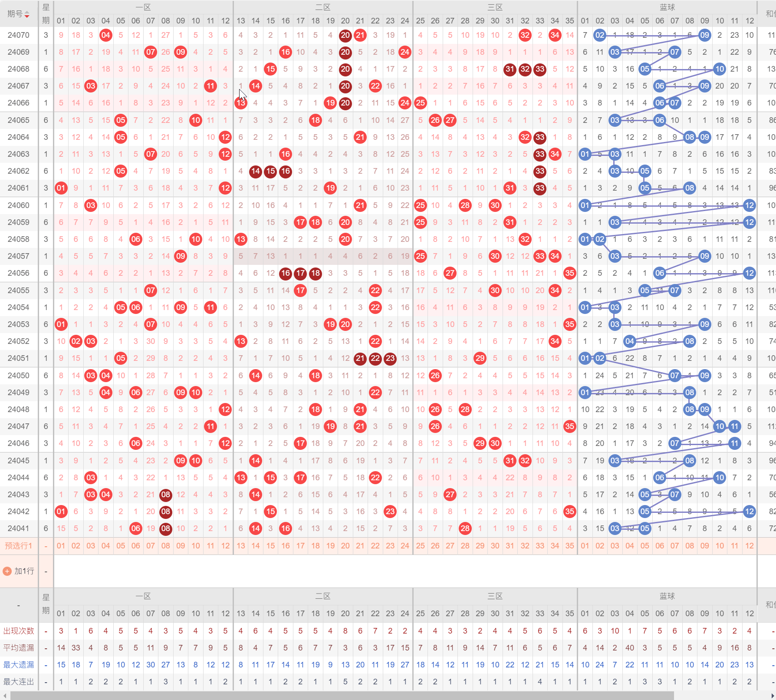
Task: Click blue ball 12 in row 24060
Action: (x=750, y=205)
